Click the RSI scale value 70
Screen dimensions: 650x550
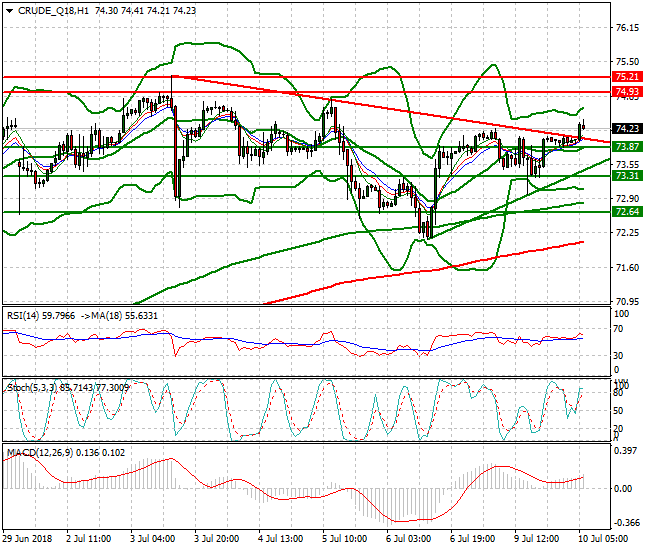618,329
